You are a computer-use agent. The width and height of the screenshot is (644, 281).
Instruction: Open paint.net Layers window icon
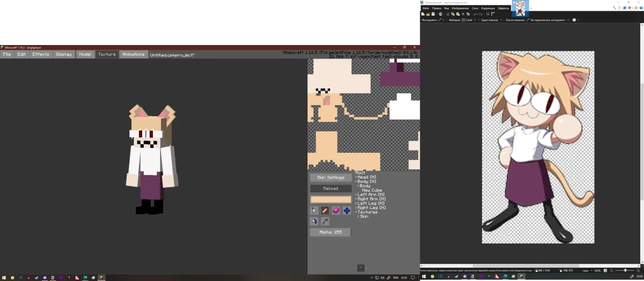[x=624, y=8]
